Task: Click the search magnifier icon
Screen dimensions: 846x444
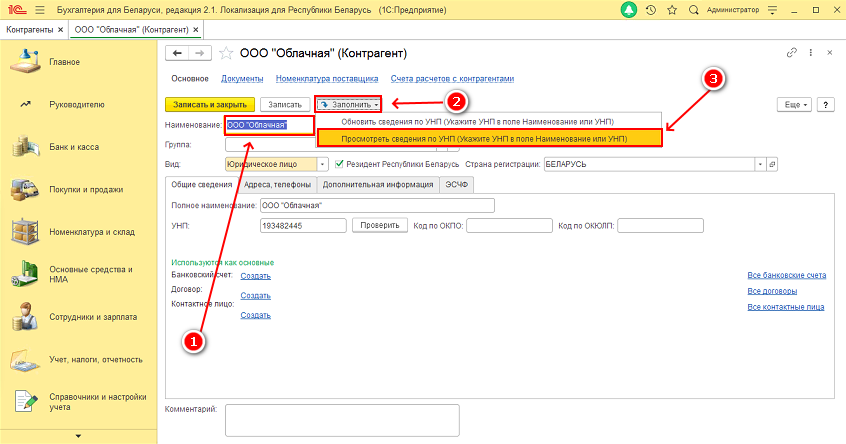Action: click(694, 10)
